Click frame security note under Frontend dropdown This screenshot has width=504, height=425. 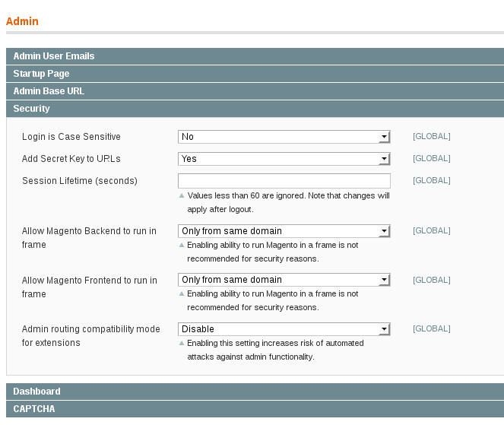pyautogui.click(x=273, y=300)
